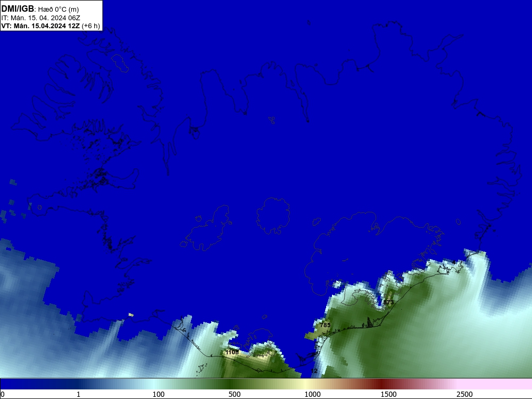This screenshot has height=399, width=532.
Task: Click the pale yellow section of the color scale near 1000
Action: (305, 384)
